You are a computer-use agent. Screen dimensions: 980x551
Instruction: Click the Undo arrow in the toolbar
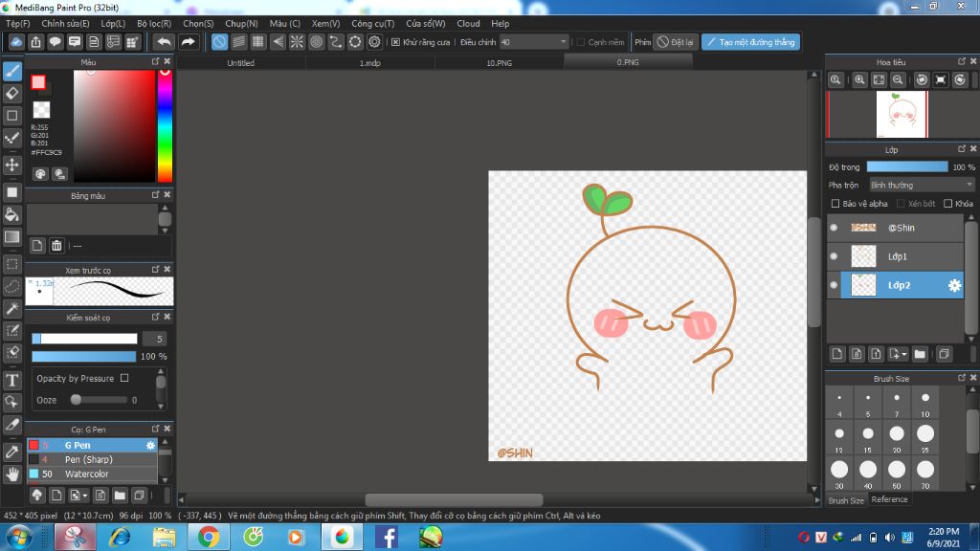[164, 42]
